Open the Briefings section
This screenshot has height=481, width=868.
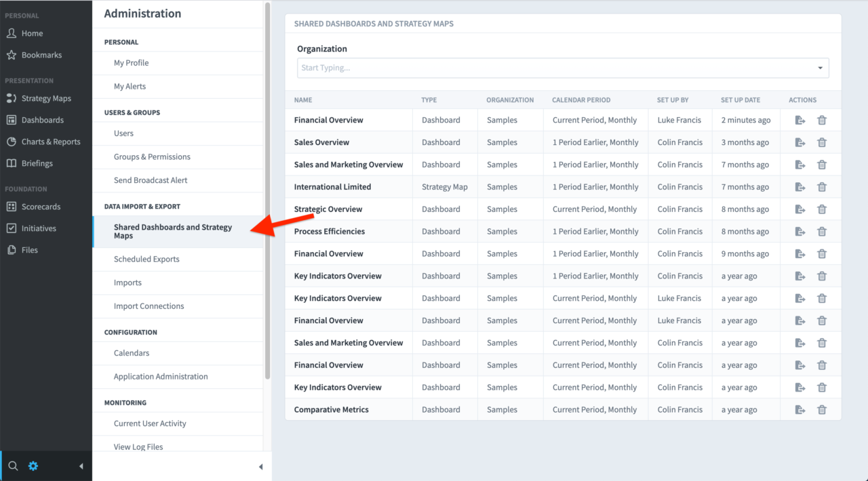pyautogui.click(x=39, y=163)
